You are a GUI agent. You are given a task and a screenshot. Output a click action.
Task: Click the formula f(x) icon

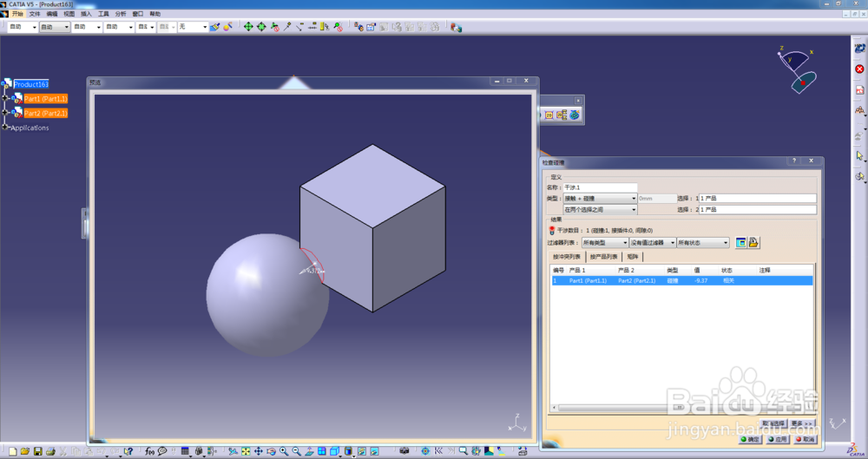(149, 451)
